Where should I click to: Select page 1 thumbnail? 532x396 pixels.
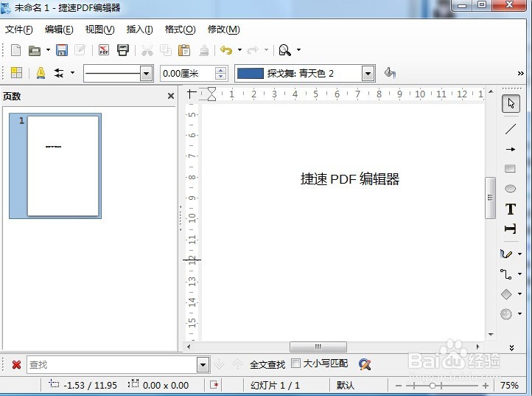(55, 166)
